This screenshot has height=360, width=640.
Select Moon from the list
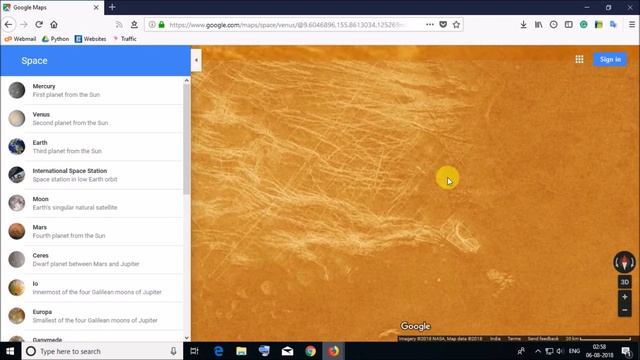tap(92, 203)
